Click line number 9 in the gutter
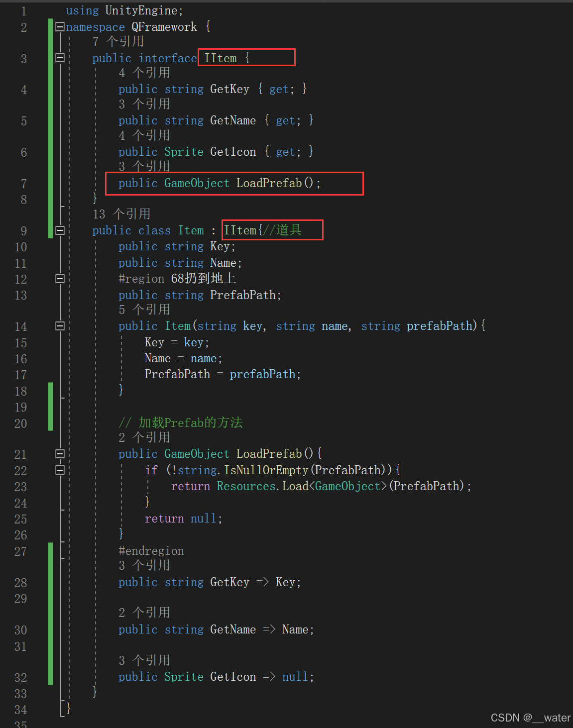573x728 pixels. point(24,231)
